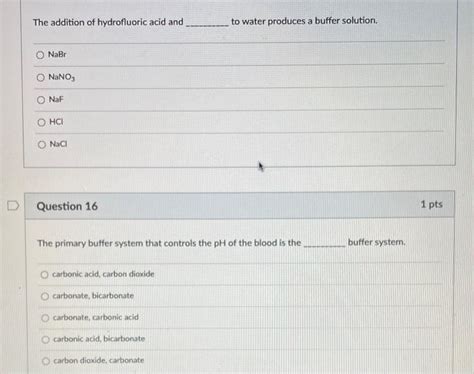Pick the HCl answer choice
474x374 pixels.
coord(41,122)
